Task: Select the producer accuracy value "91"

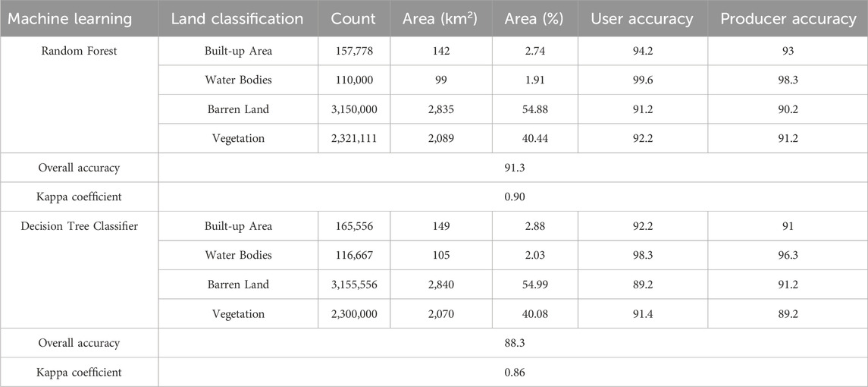Action: (788, 226)
